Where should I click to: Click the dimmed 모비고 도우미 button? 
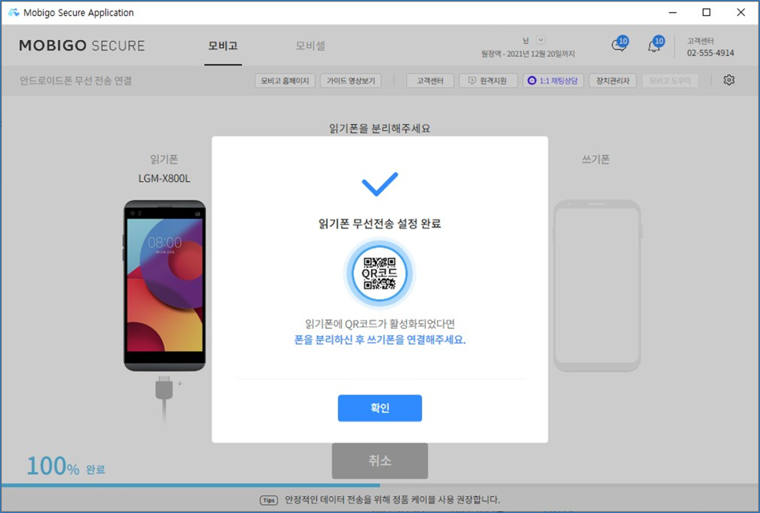[x=670, y=80]
